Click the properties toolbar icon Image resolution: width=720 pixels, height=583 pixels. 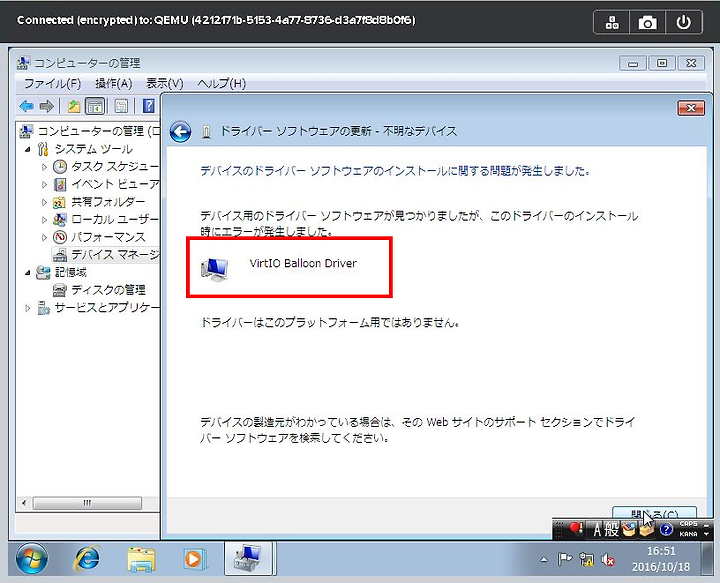[x=121, y=106]
